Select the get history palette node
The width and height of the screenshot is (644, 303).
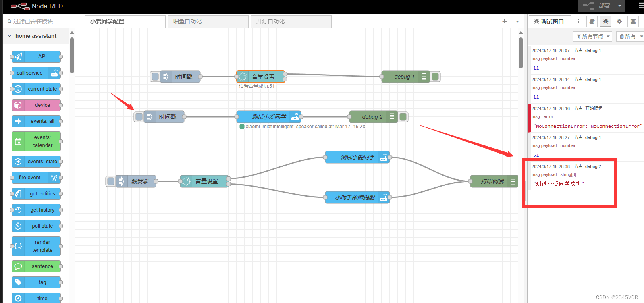(x=36, y=210)
